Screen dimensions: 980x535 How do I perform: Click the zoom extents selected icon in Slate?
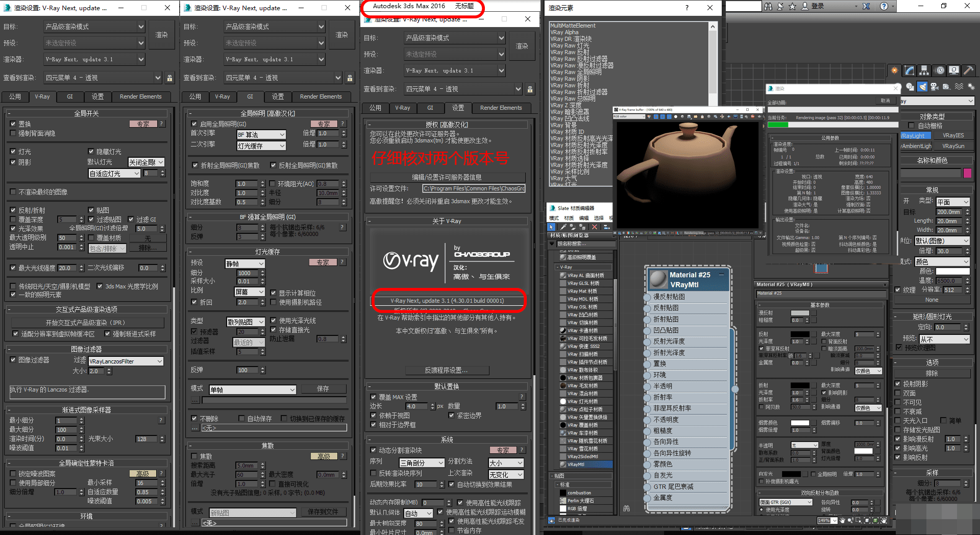(875, 521)
